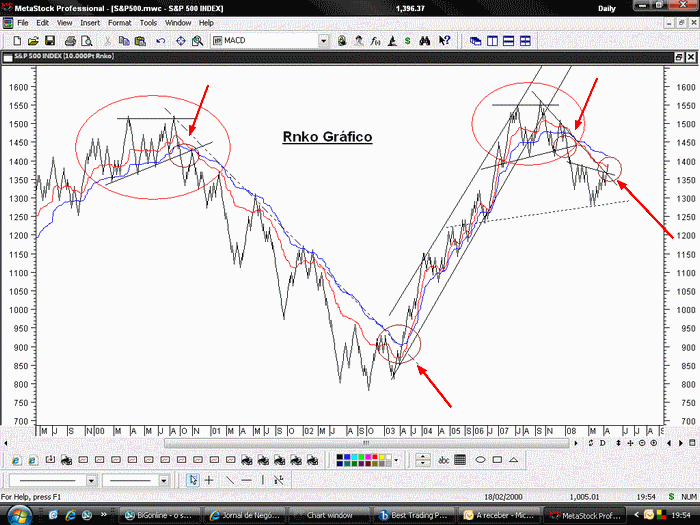Switch to Jornal de Negó... taskbar window
This screenshot has width=700, height=525.
pyautogui.click(x=245, y=515)
